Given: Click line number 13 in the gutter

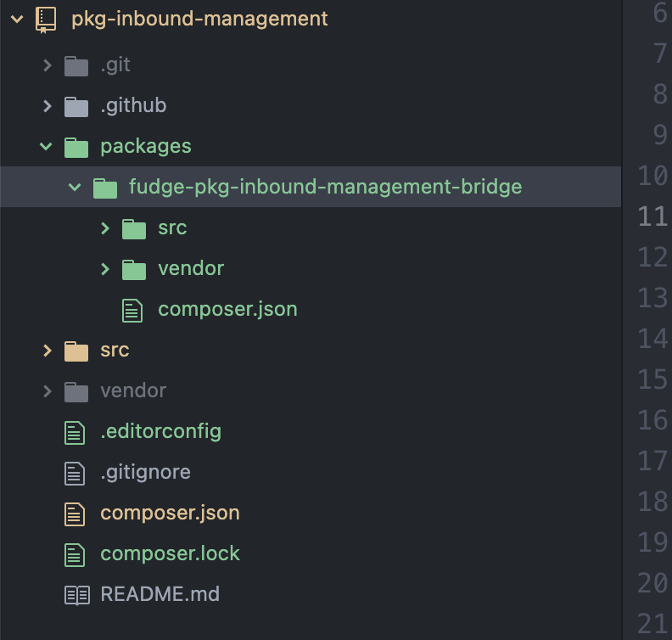Looking at the screenshot, I should (x=652, y=297).
